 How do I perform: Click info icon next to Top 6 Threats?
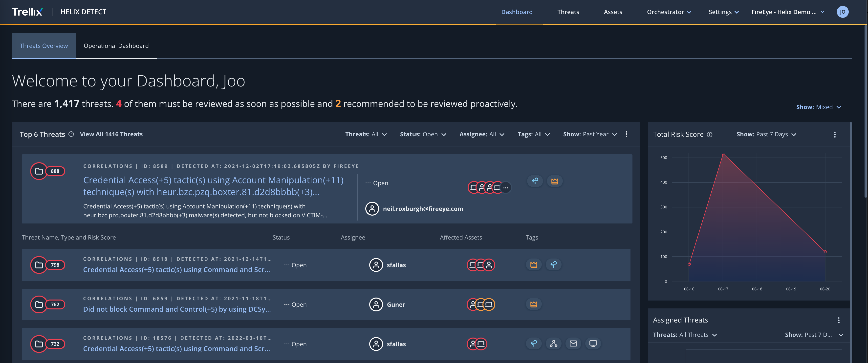pyautogui.click(x=71, y=134)
